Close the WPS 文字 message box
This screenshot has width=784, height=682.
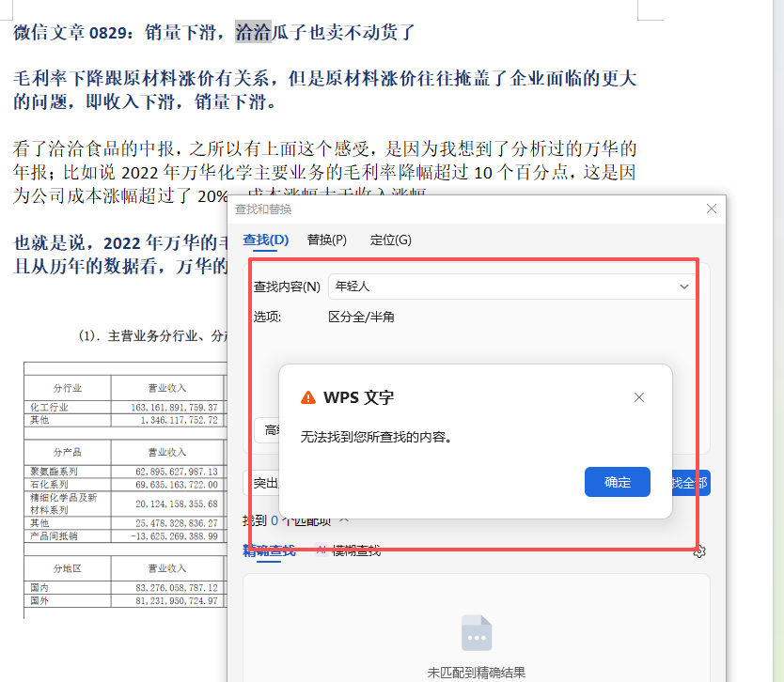tap(638, 397)
